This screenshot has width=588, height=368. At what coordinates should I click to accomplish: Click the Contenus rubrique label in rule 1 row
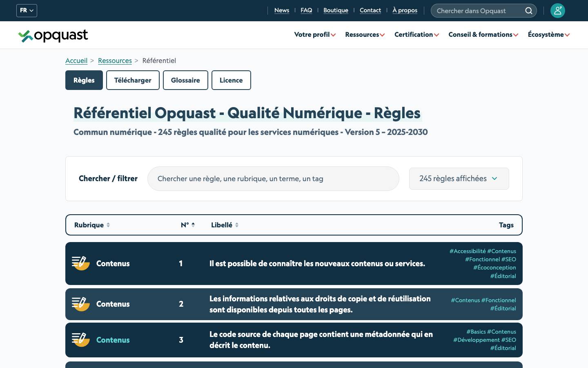pyautogui.click(x=113, y=264)
